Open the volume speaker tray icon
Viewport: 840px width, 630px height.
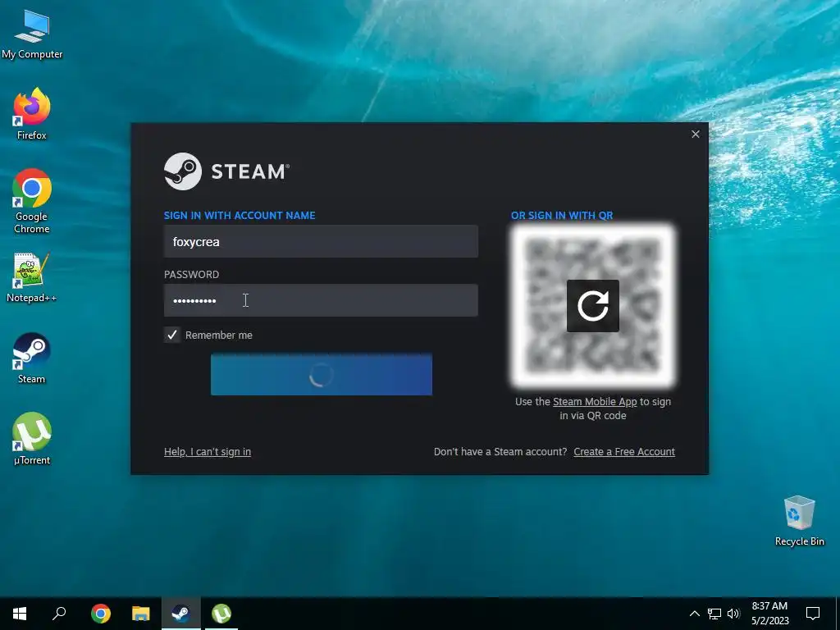(x=733, y=614)
